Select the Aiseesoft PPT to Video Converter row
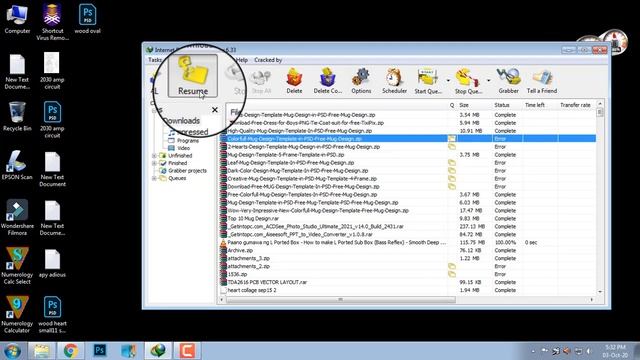640x360 pixels. (407, 234)
